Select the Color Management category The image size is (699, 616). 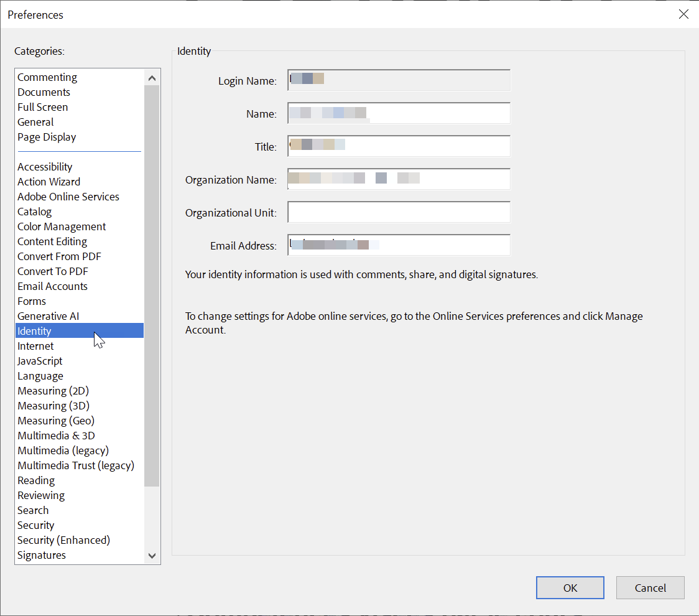(61, 226)
